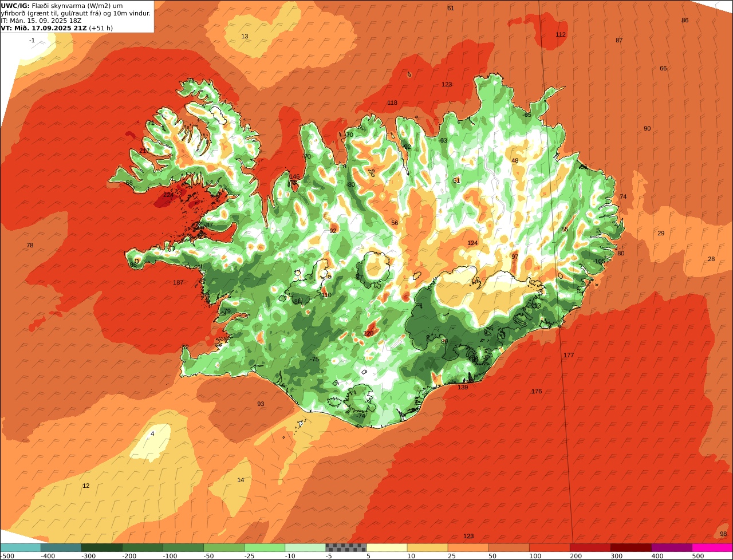Select the magenta above-500 legend swatch
The height and width of the screenshot is (560, 733).
[x=712, y=547]
